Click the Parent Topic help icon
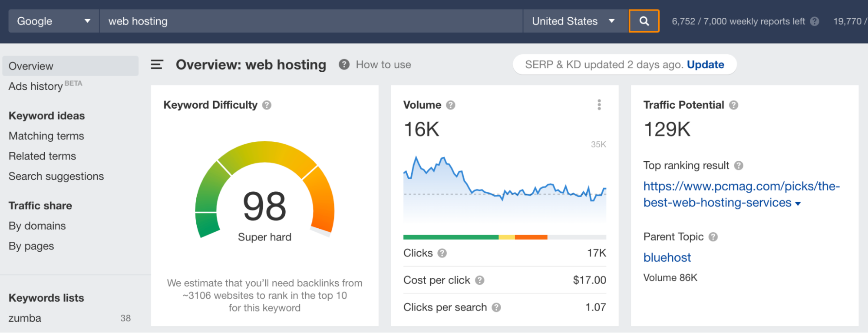The width and height of the screenshot is (868, 333). [x=713, y=237]
